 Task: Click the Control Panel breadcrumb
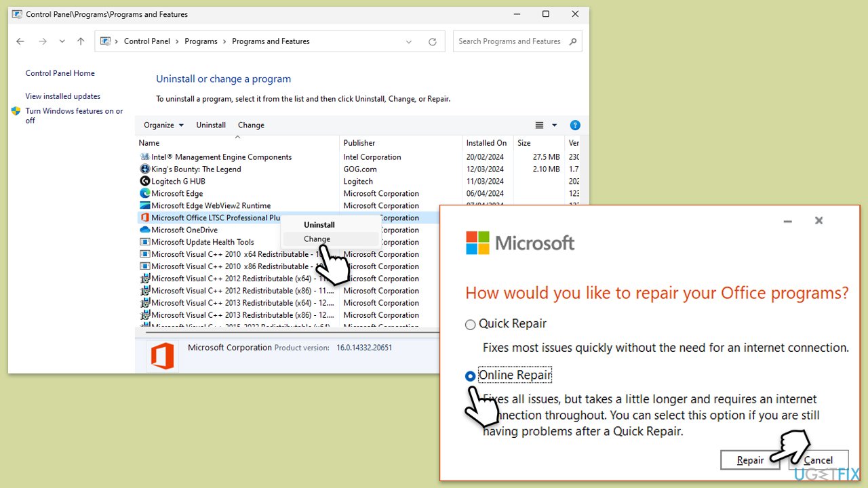click(x=147, y=41)
